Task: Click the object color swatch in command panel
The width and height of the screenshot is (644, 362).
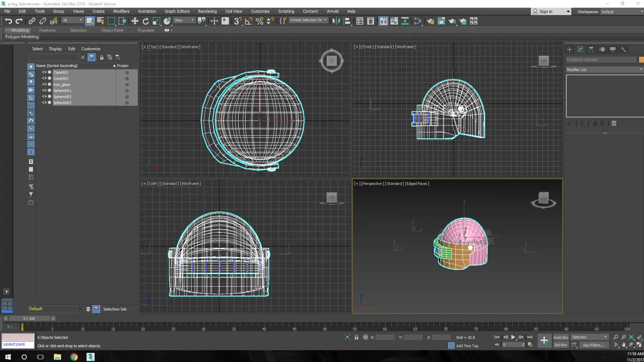Action: [x=641, y=60]
